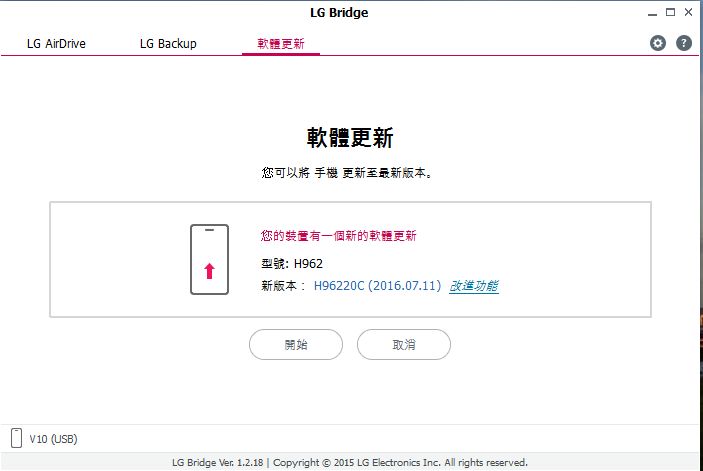Viewport: 703px width, 471px height.
Task: Select the 軟體更新 tab
Action: (x=281, y=44)
